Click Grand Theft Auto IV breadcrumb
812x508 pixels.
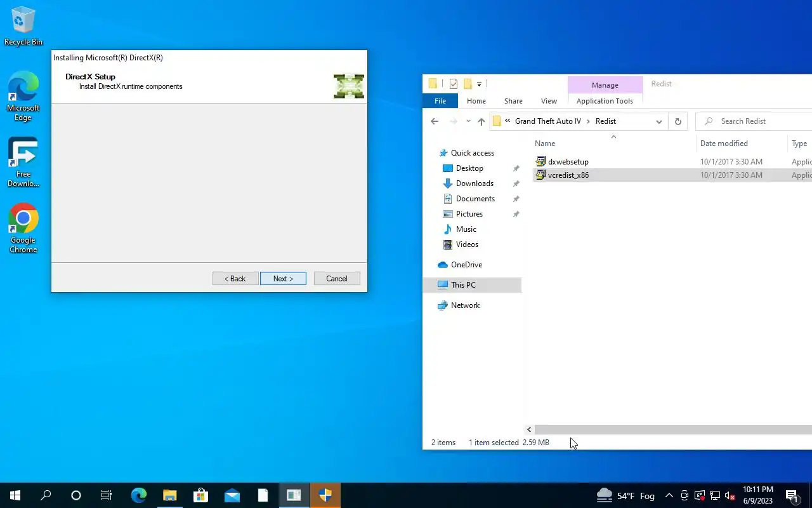[547, 121]
